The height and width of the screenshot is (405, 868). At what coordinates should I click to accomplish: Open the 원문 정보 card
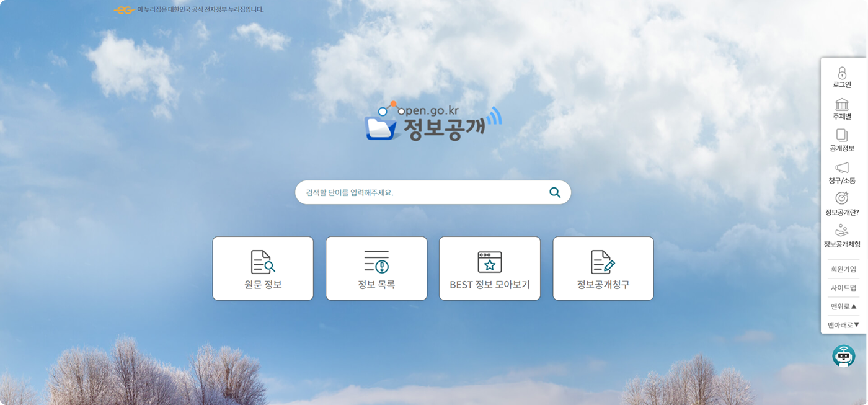point(262,268)
